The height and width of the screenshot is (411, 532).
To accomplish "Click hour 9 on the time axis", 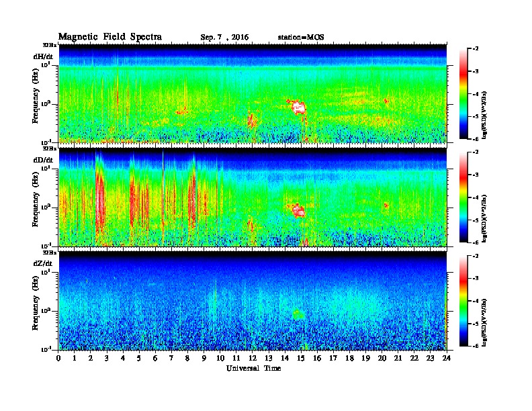I will tap(204, 358).
